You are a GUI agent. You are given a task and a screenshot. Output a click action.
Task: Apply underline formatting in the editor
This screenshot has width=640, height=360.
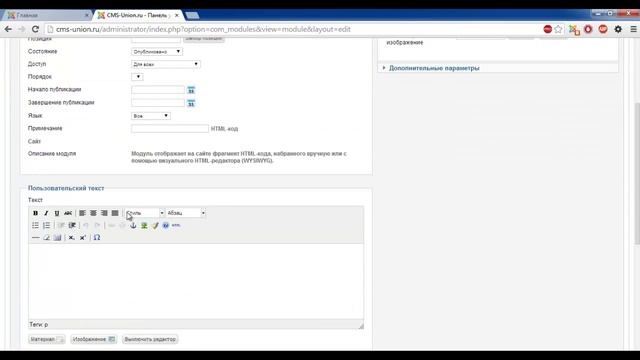point(57,213)
